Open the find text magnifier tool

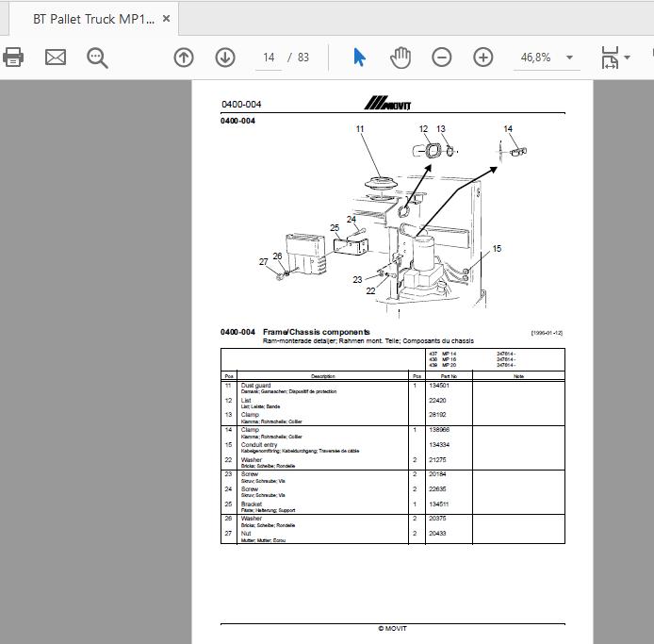(97, 58)
